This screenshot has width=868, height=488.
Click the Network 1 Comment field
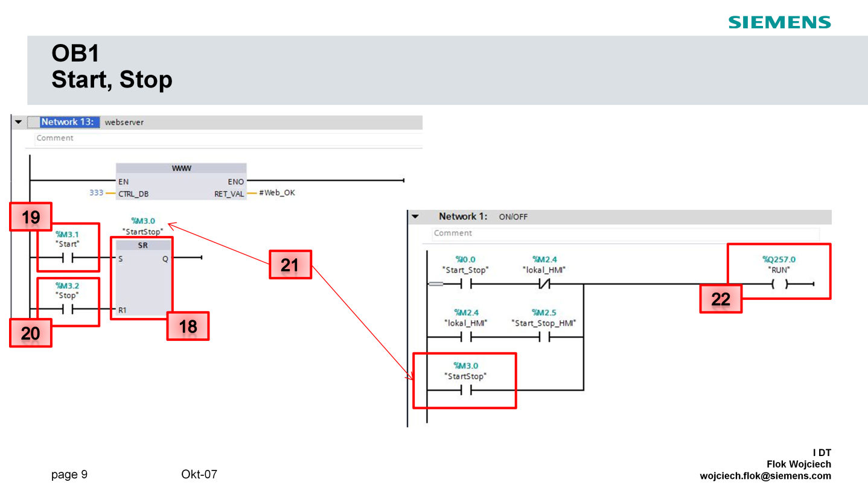pos(625,233)
